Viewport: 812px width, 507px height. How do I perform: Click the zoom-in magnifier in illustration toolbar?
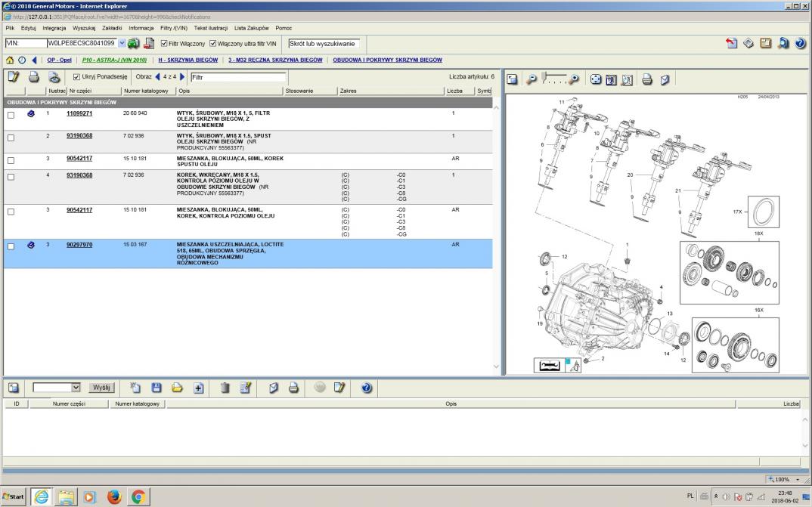[574, 79]
